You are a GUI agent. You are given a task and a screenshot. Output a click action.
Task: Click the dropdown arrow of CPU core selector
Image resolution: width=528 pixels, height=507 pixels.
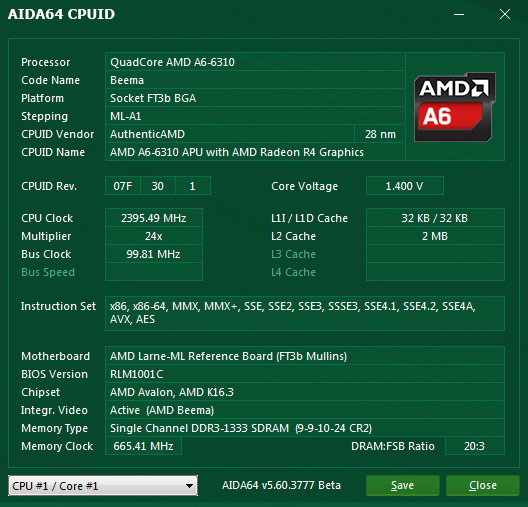pos(189,486)
